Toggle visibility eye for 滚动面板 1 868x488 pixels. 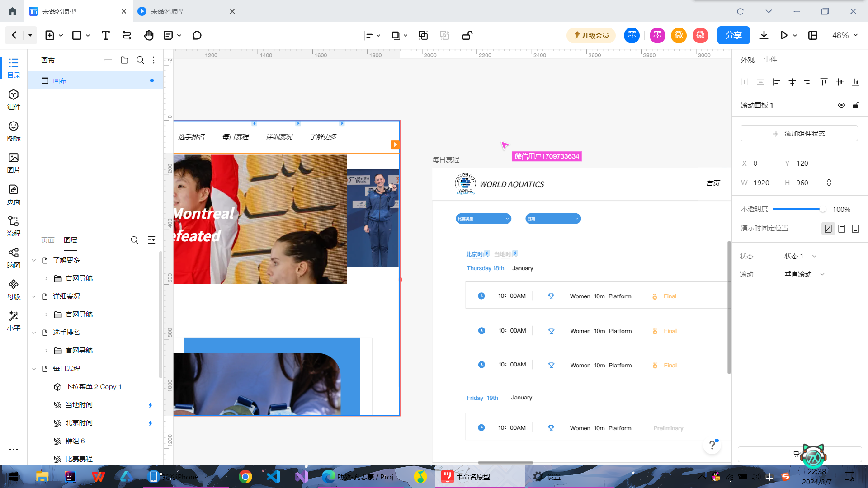tap(841, 105)
